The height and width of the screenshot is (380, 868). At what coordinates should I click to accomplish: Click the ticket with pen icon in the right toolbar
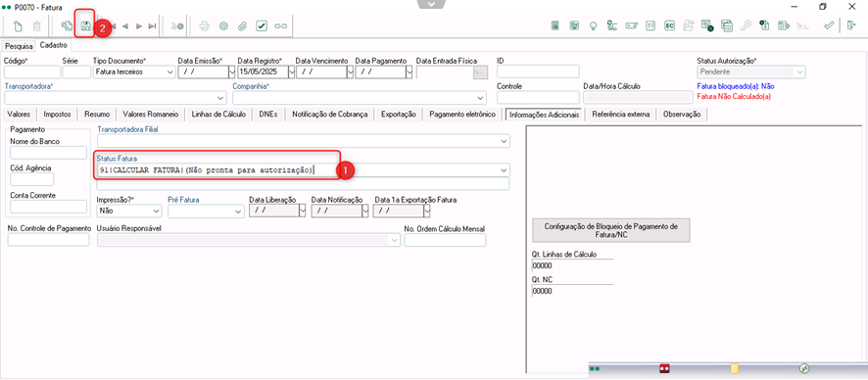631,25
